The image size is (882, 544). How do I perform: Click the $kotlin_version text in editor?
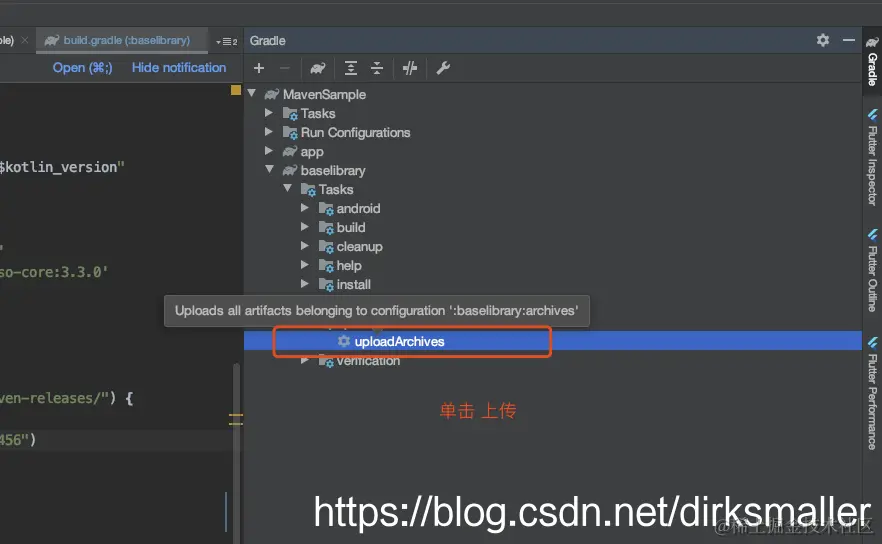point(58,167)
